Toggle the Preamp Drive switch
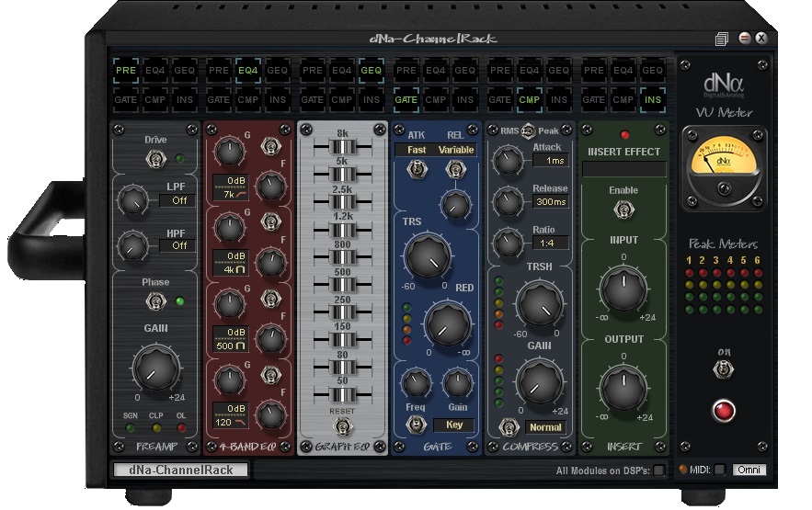812x510 pixels. click(x=155, y=158)
